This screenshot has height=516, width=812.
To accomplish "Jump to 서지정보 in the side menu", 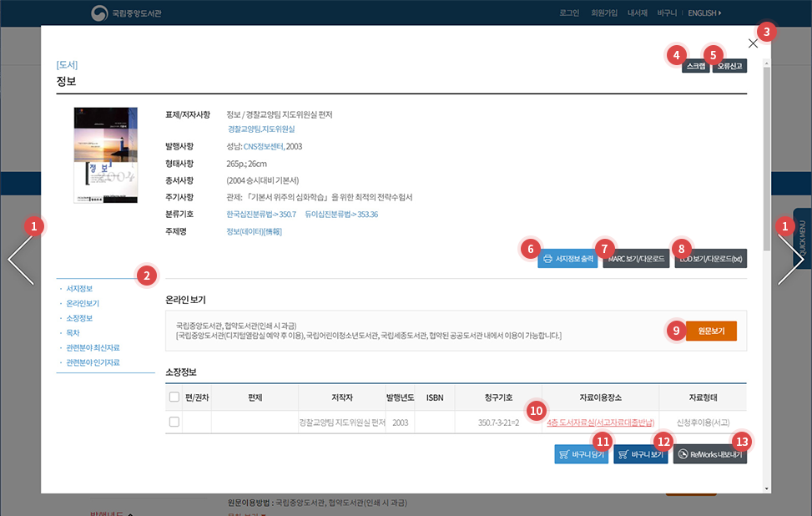I will pyautogui.click(x=79, y=289).
